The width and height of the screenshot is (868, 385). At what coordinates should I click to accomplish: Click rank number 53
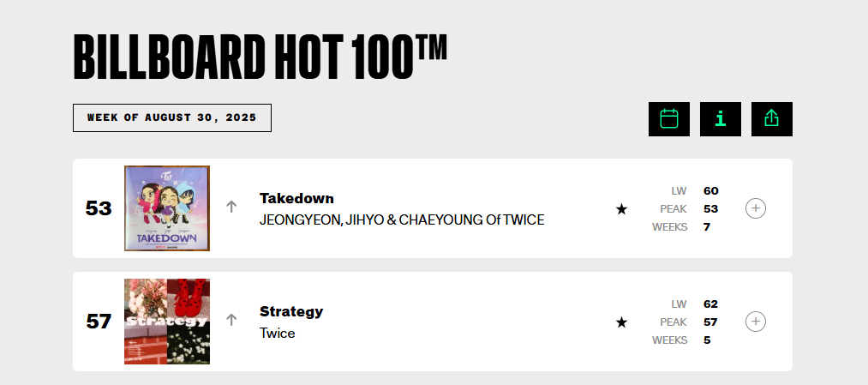tap(99, 208)
